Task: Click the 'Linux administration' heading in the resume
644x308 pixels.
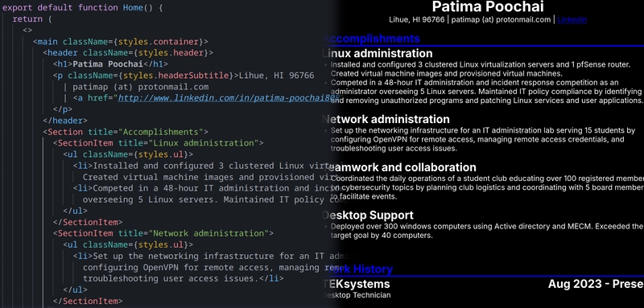Action: click(x=377, y=53)
